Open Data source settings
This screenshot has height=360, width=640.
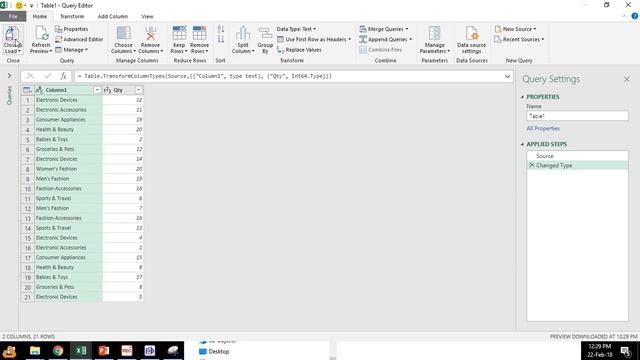471,40
